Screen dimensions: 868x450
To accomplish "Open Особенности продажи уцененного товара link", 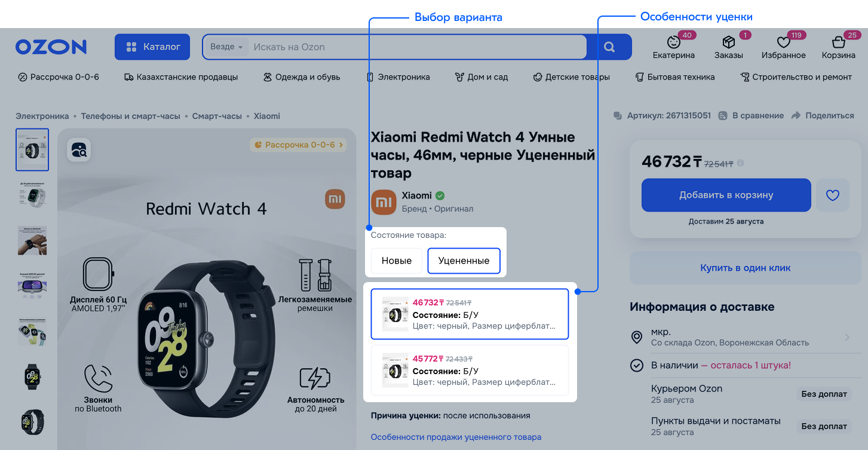I will 456,437.
